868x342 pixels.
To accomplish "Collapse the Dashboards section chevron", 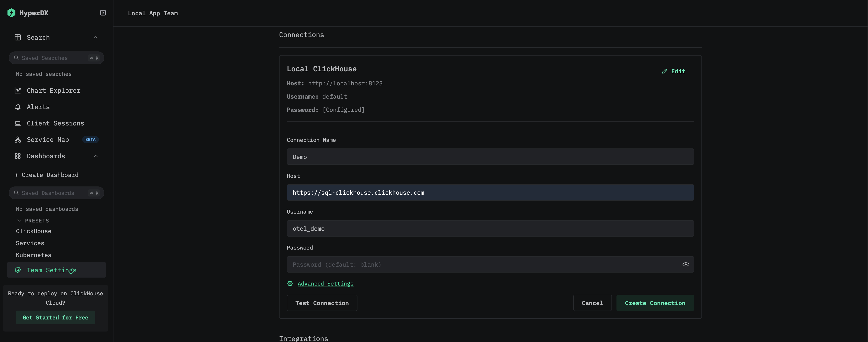I will coord(96,156).
